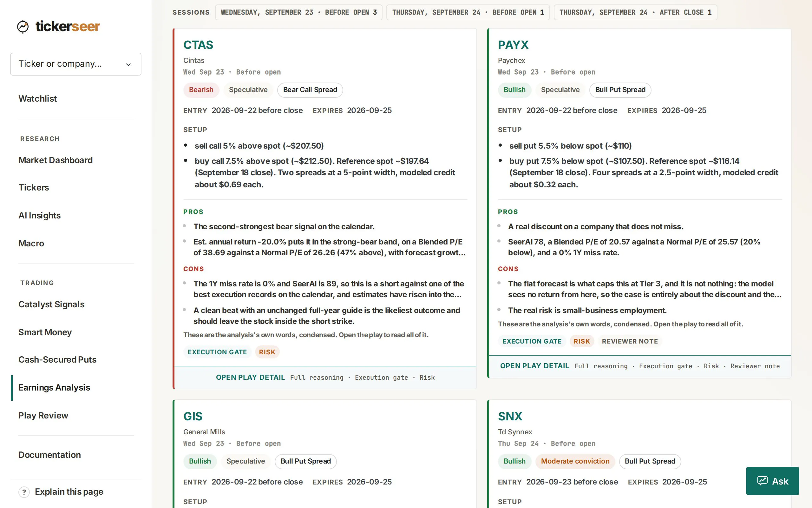Click the Moderate conviction tag on SNX
This screenshot has height=508, width=812.
click(x=575, y=462)
